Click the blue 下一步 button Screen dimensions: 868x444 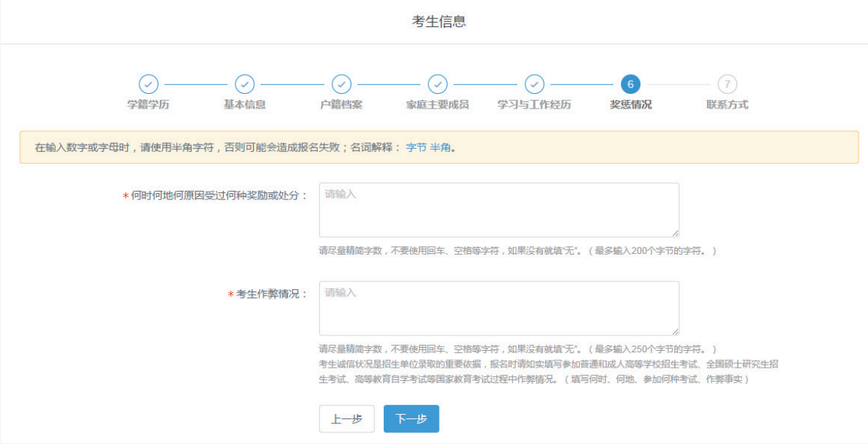(412, 419)
